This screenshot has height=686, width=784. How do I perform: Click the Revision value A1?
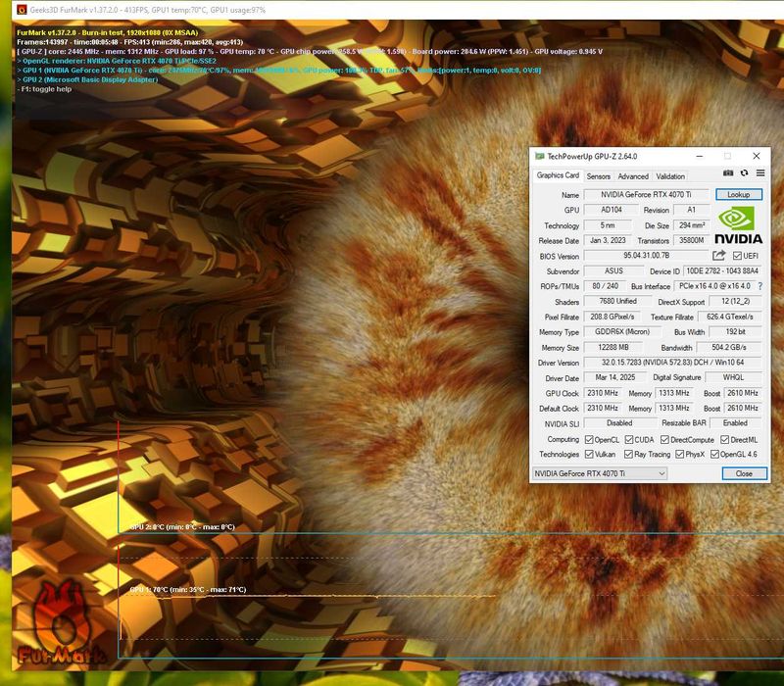(691, 210)
